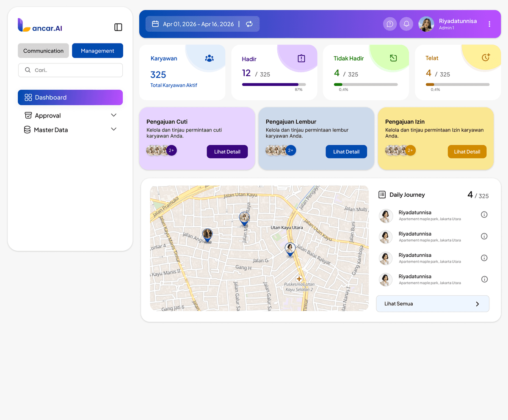Click the search magnifier icon

coord(28,70)
